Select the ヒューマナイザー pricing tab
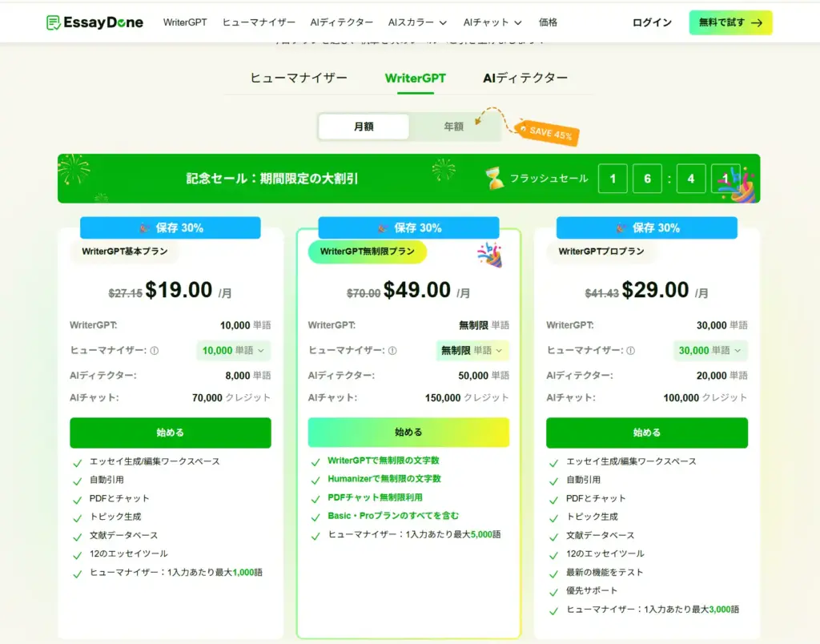 pyautogui.click(x=299, y=78)
